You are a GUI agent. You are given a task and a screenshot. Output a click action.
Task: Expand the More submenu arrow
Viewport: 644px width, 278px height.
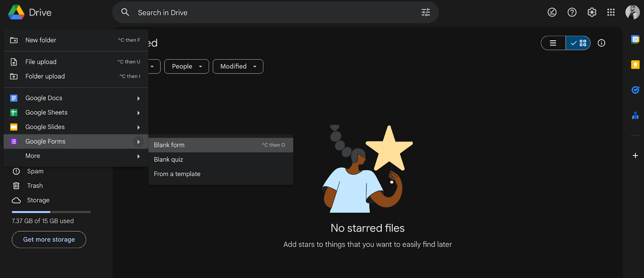coord(138,157)
